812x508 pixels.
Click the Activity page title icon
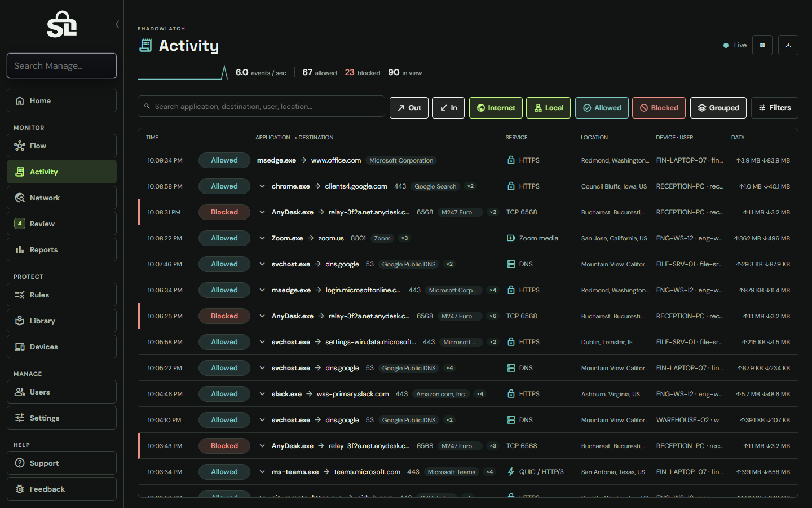145,45
